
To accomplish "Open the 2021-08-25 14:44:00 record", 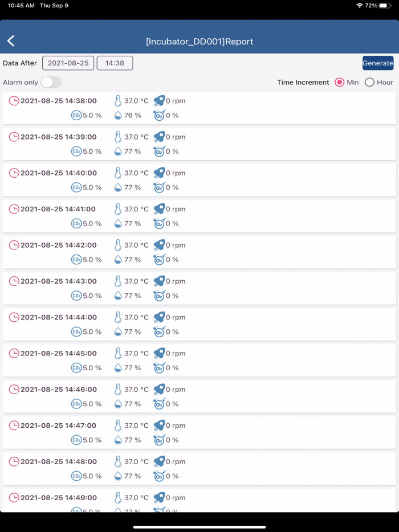I will [199, 325].
